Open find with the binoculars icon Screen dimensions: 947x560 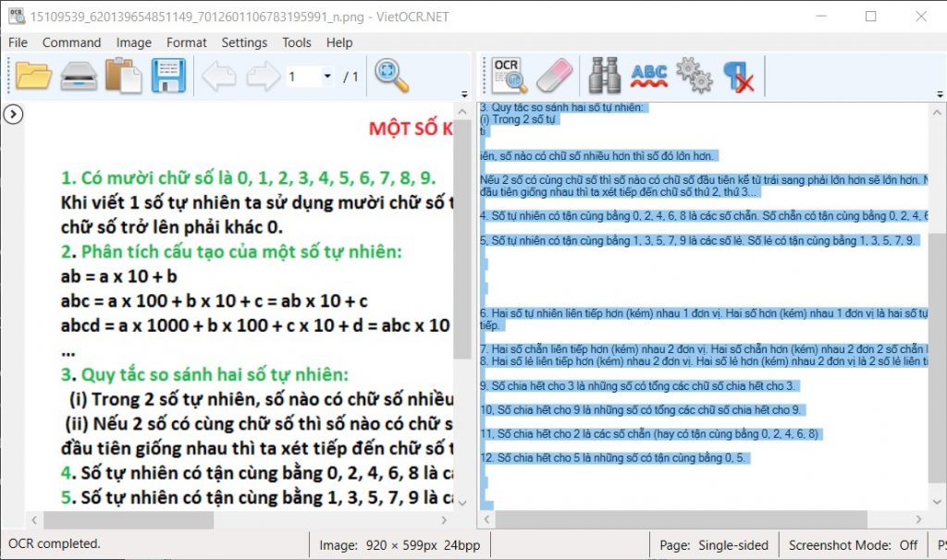(x=605, y=76)
